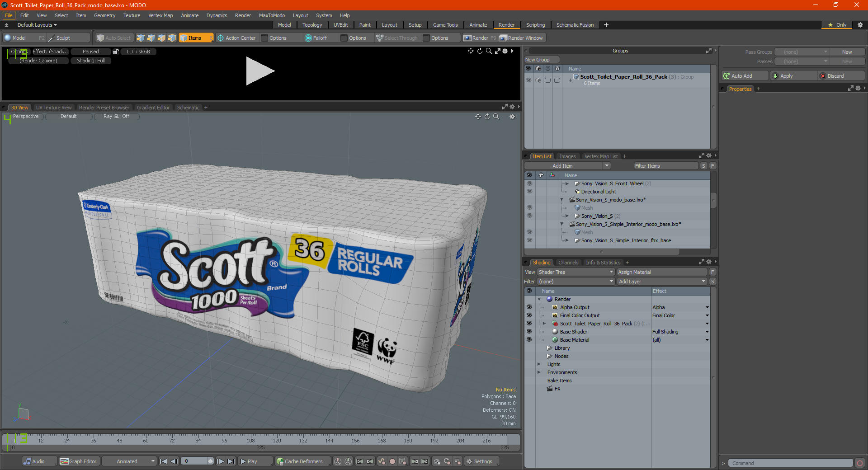Click Discard button
This screenshot has height=470, width=868.
click(x=841, y=76)
